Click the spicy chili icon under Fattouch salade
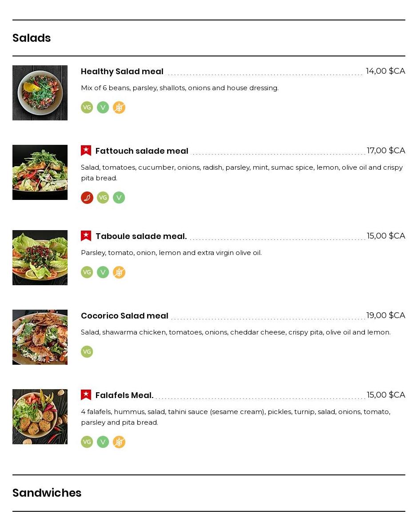This screenshot has width=420, height=514. 87,198
